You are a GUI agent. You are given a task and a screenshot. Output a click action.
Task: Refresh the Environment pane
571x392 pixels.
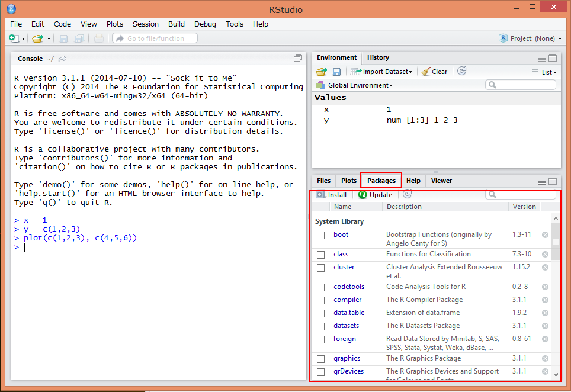pos(462,71)
